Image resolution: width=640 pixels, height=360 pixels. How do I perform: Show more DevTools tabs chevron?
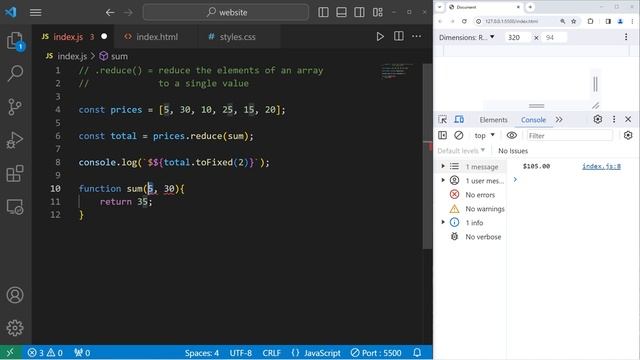[559, 120]
